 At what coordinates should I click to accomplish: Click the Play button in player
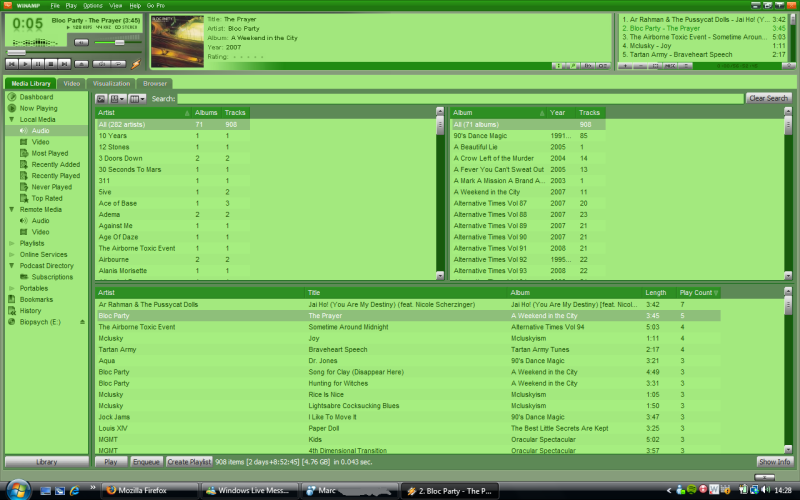pyautogui.click(x=25, y=64)
